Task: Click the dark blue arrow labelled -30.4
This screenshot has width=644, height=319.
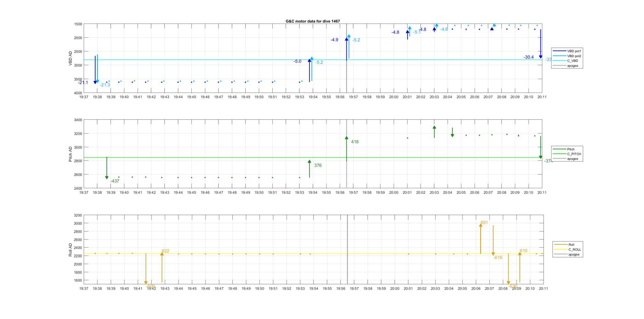Action: [x=540, y=44]
